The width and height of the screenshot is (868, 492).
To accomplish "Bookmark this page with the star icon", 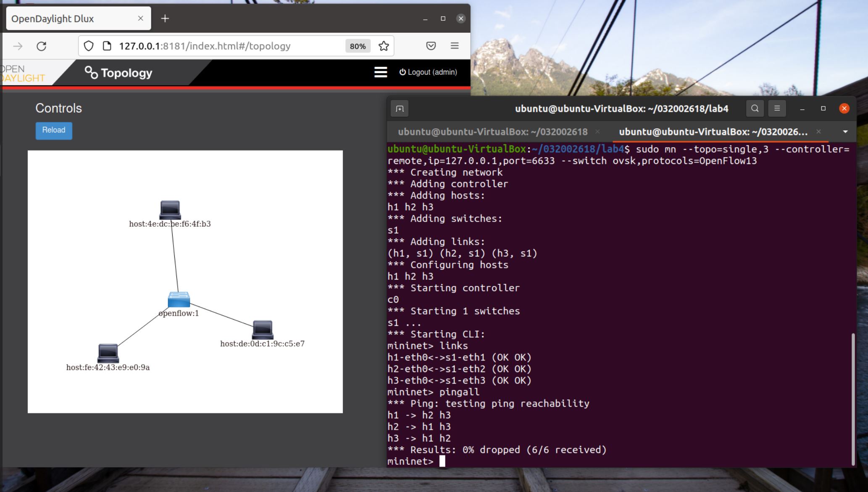I will point(384,46).
